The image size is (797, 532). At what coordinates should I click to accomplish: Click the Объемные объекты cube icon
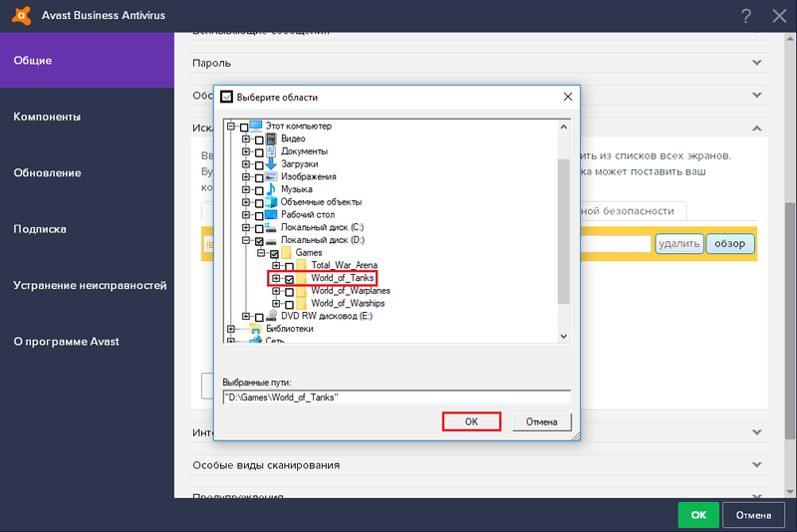click(x=271, y=201)
